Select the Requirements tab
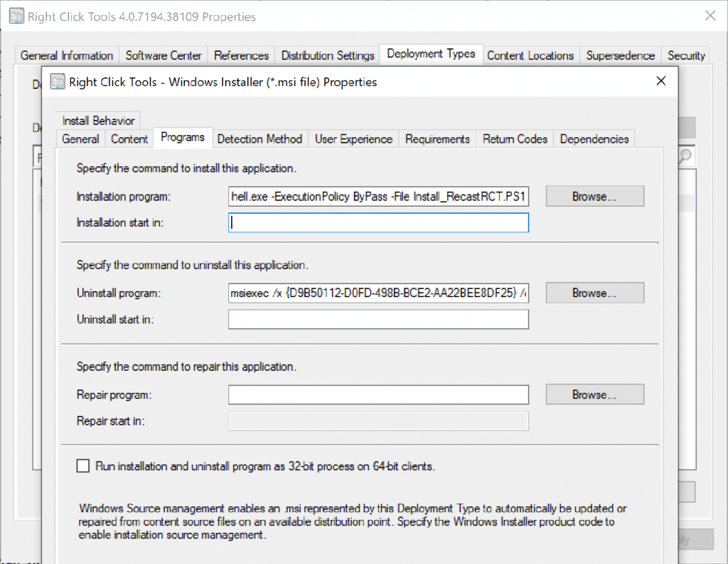 pyautogui.click(x=437, y=139)
